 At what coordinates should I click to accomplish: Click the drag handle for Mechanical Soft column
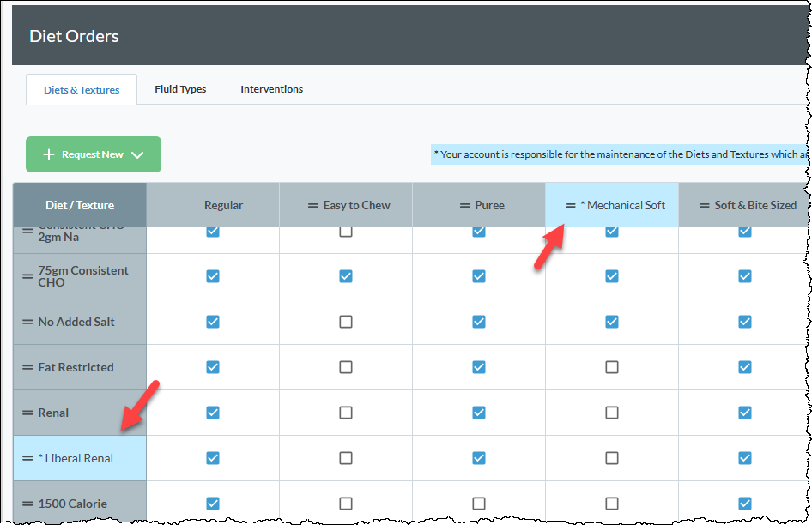[570, 206]
